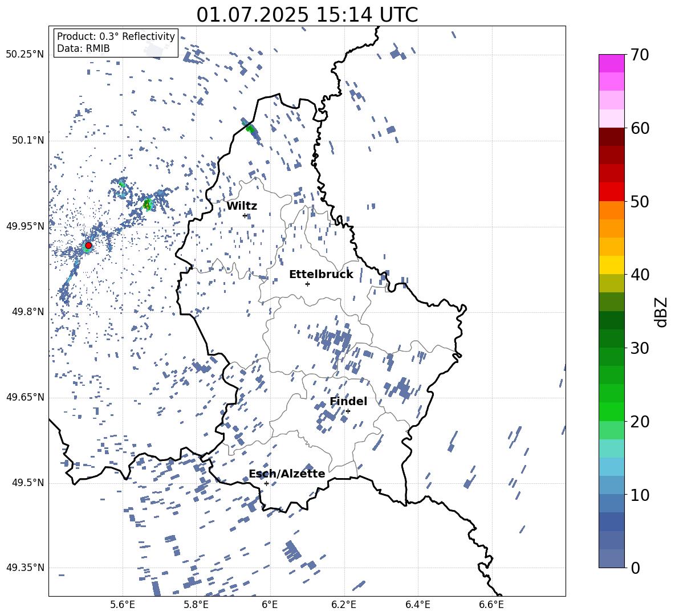
Task: Click the Findel city label
Action: 348,401
